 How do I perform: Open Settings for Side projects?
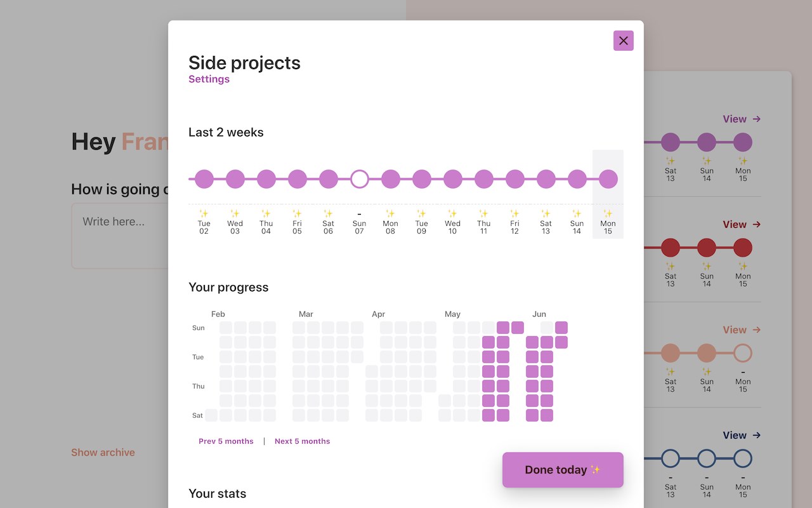tap(209, 79)
